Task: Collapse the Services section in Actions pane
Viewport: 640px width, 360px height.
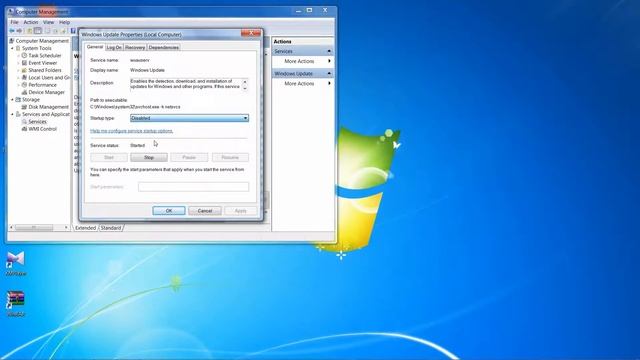Action: (x=329, y=51)
